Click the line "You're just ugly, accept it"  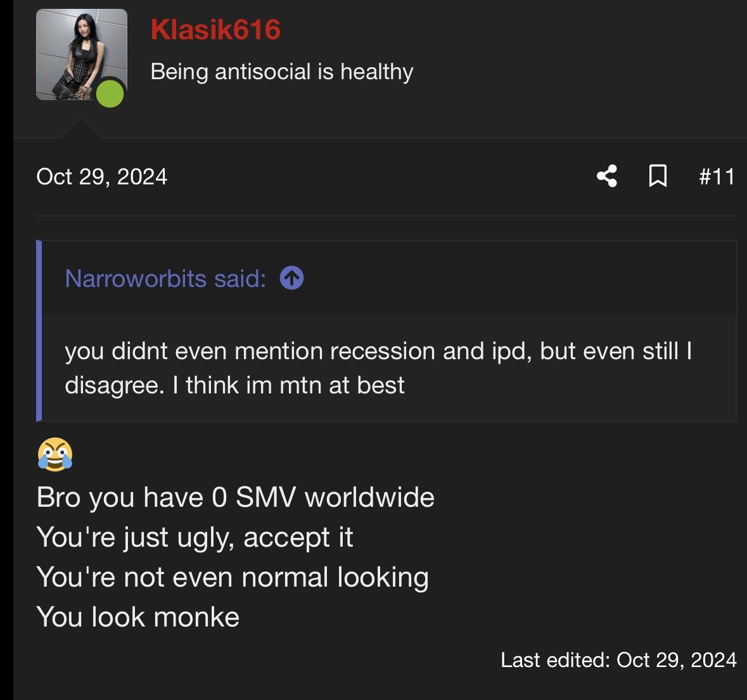[195, 537]
